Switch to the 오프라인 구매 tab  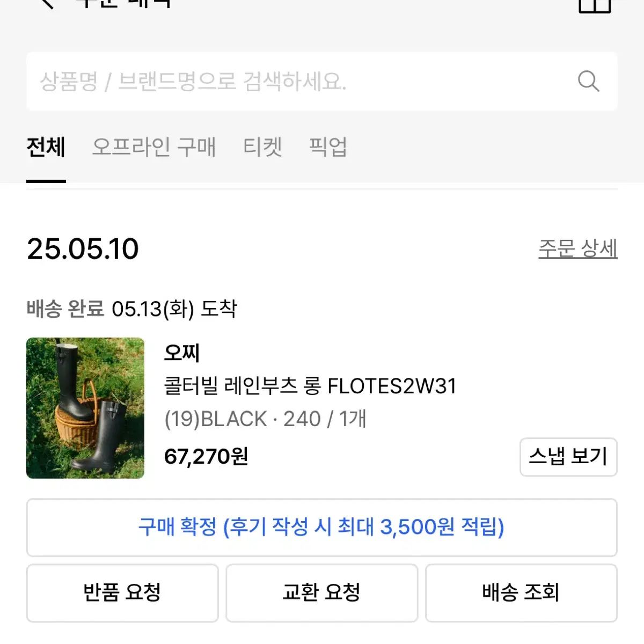[x=154, y=147]
